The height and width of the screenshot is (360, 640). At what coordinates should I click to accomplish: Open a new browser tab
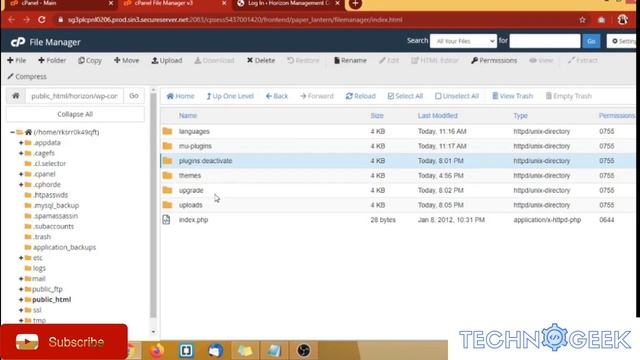click(x=356, y=4)
